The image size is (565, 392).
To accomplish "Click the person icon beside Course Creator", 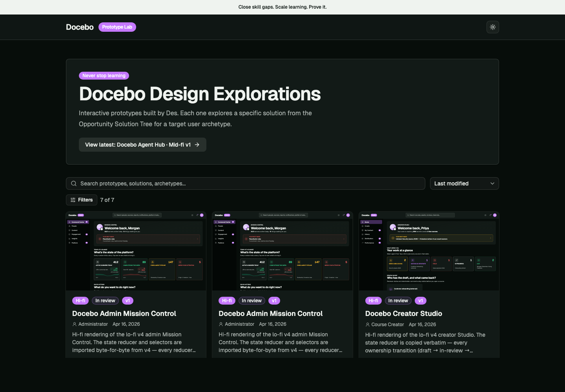I will point(368,325).
